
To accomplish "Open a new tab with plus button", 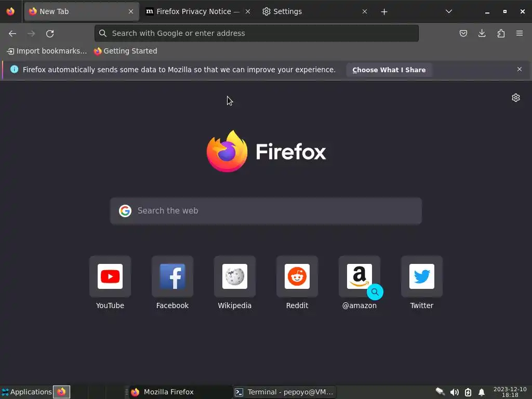I will tap(384, 12).
